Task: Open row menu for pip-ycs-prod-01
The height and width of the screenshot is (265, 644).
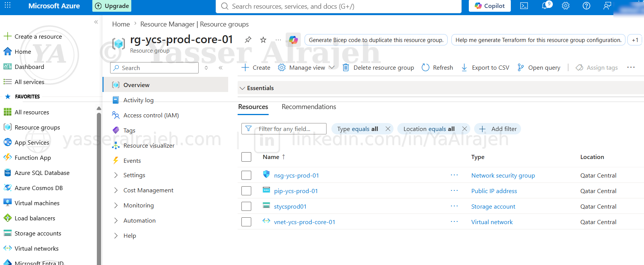Action: pyautogui.click(x=454, y=190)
